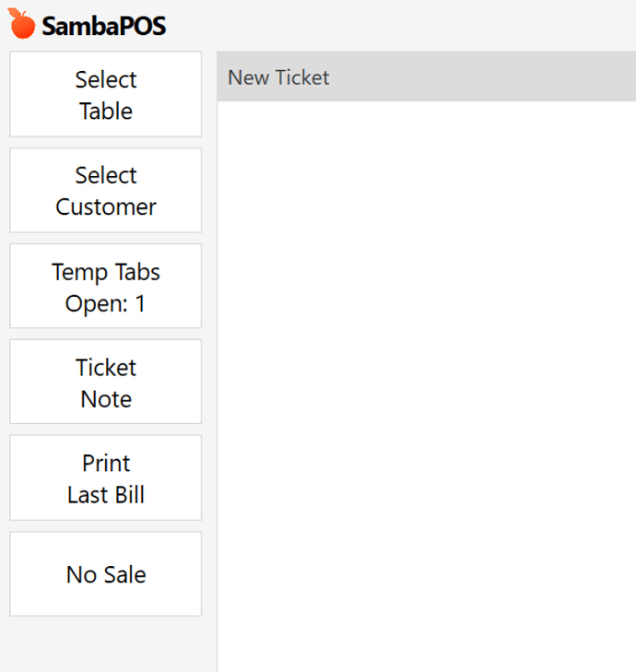Open Temp Tabs showing Open: 1

[x=105, y=286]
